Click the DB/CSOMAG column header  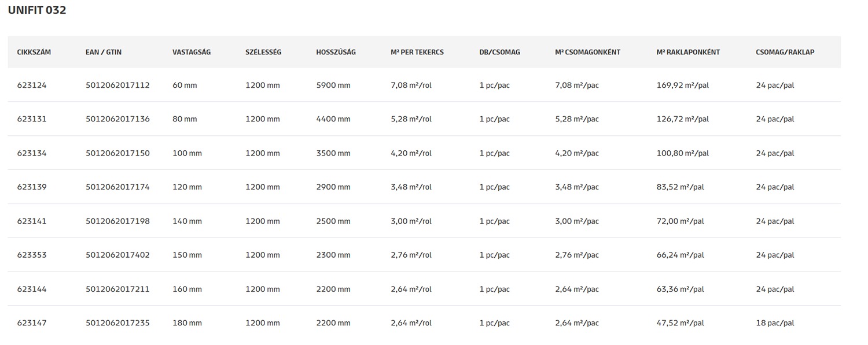pyautogui.click(x=499, y=52)
